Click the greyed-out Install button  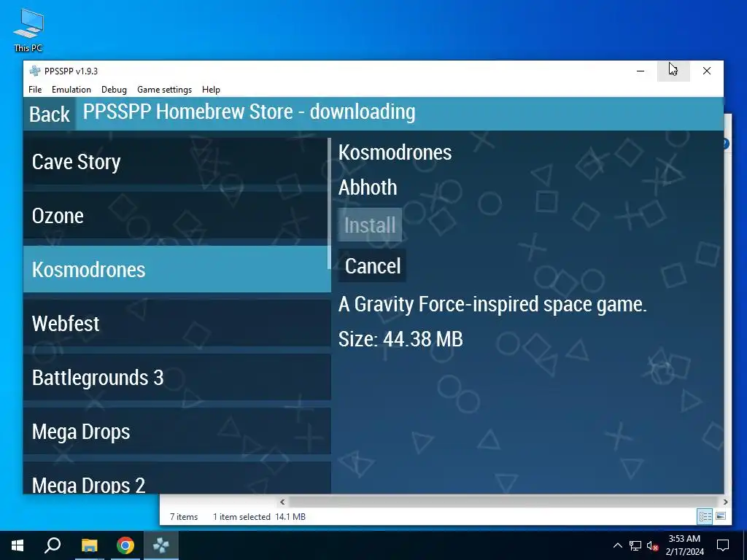[370, 225]
